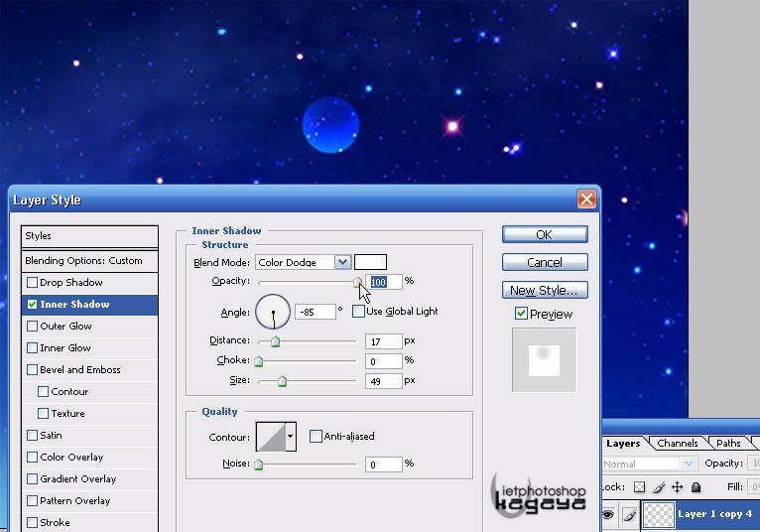760x532 pixels.
Task: Click the Noise value field
Action: pos(383,465)
